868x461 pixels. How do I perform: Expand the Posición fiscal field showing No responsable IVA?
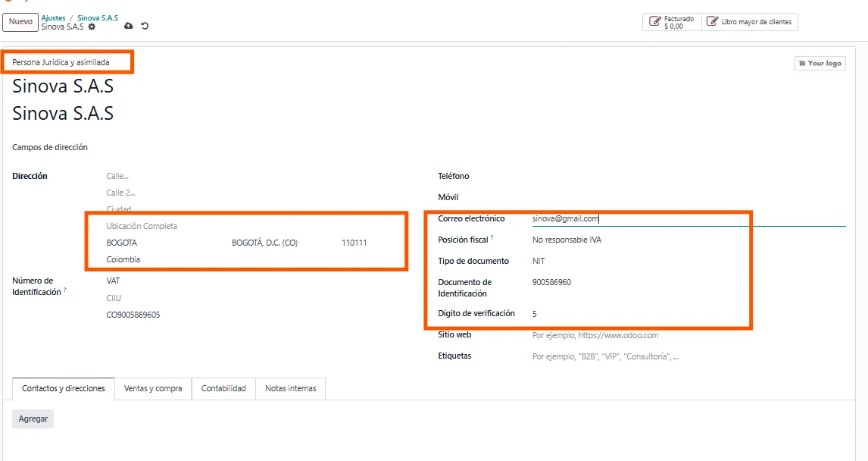[688, 240]
